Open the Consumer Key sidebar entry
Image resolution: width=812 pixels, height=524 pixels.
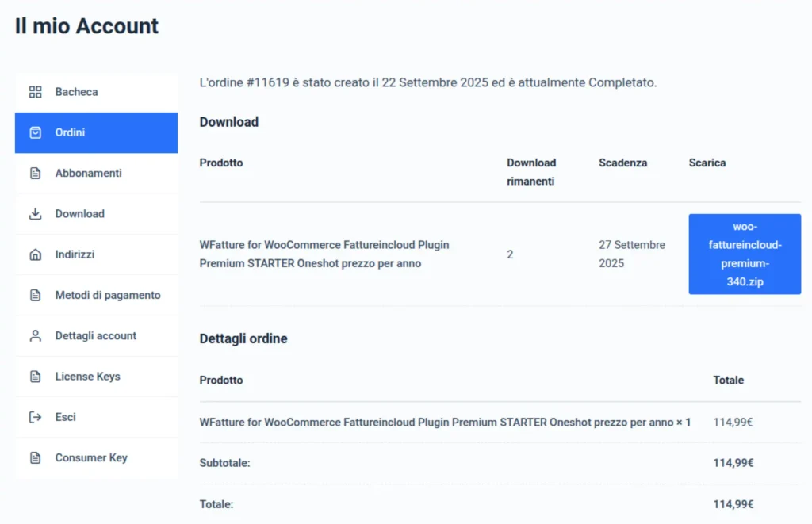96,457
